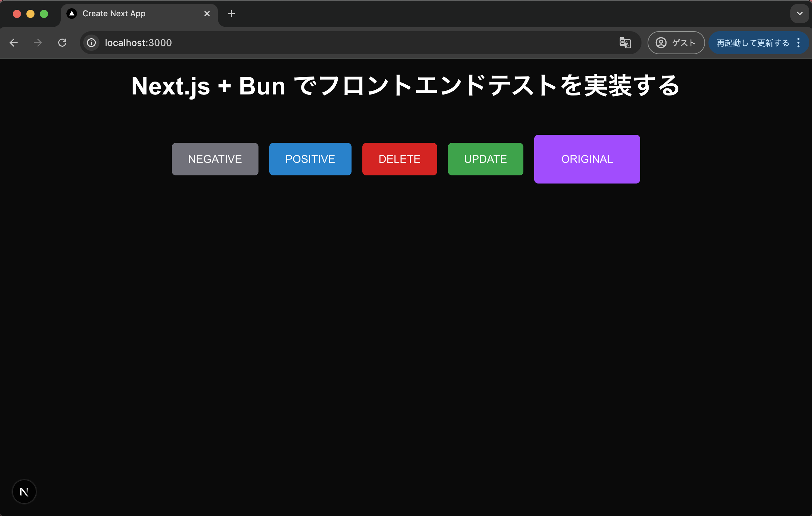The image size is (812, 516).
Task: Open the browser three-dot menu
Action: click(799, 43)
